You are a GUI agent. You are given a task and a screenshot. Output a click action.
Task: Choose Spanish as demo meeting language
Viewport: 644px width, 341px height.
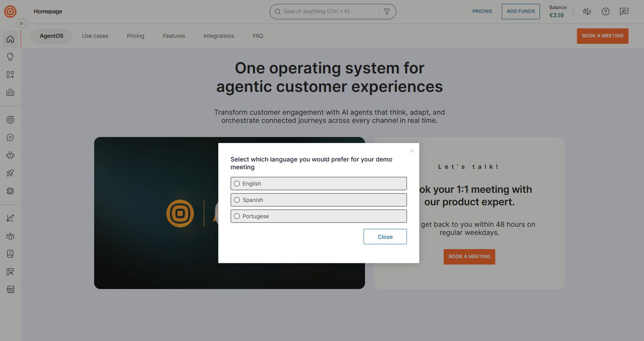click(x=237, y=200)
